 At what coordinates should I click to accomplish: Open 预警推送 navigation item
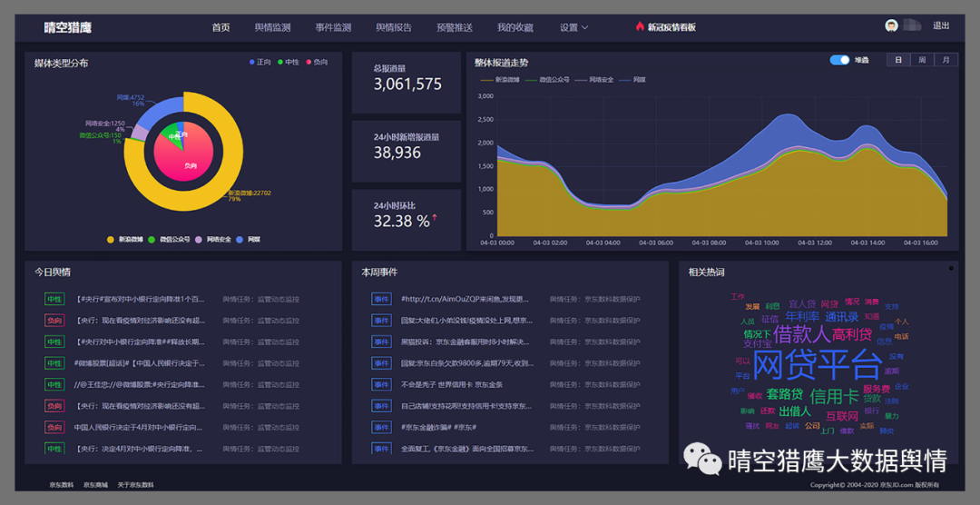tap(455, 27)
